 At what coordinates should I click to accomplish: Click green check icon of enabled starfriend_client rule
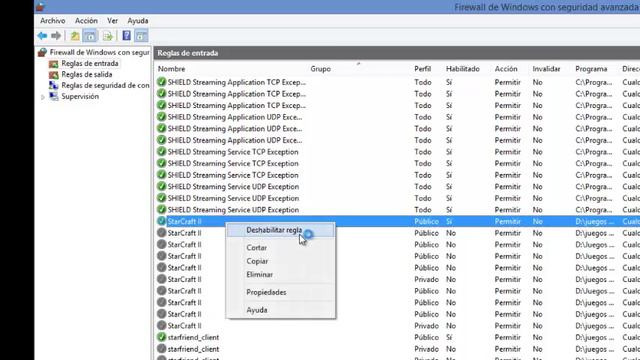pos(162,337)
